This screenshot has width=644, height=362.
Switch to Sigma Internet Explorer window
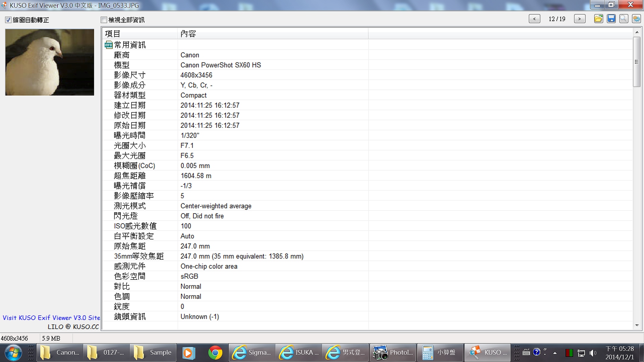(252, 353)
